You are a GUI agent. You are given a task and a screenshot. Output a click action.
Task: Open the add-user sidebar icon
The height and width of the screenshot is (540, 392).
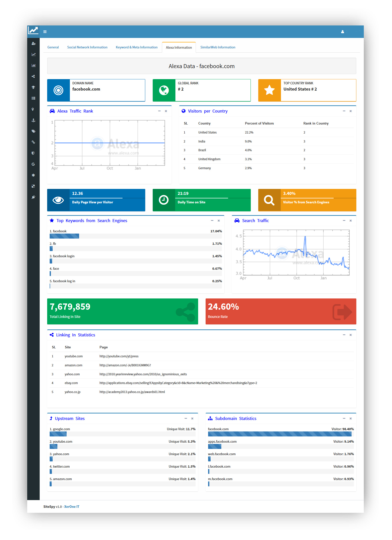click(x=33, y=43)
